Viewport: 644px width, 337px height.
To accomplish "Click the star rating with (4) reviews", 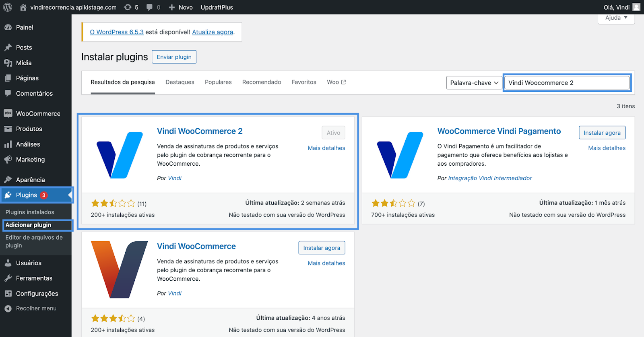I will 113,319.
